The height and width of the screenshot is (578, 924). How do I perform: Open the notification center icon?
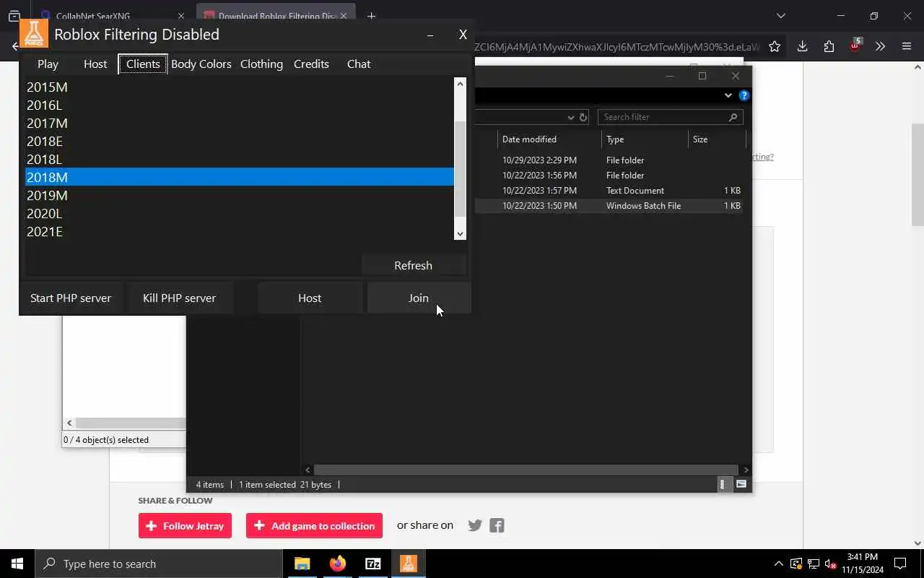[900, 564]
